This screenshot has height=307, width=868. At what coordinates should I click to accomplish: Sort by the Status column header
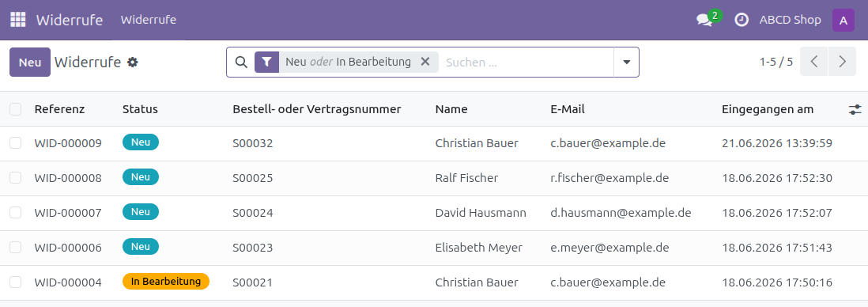coord(140,109)
